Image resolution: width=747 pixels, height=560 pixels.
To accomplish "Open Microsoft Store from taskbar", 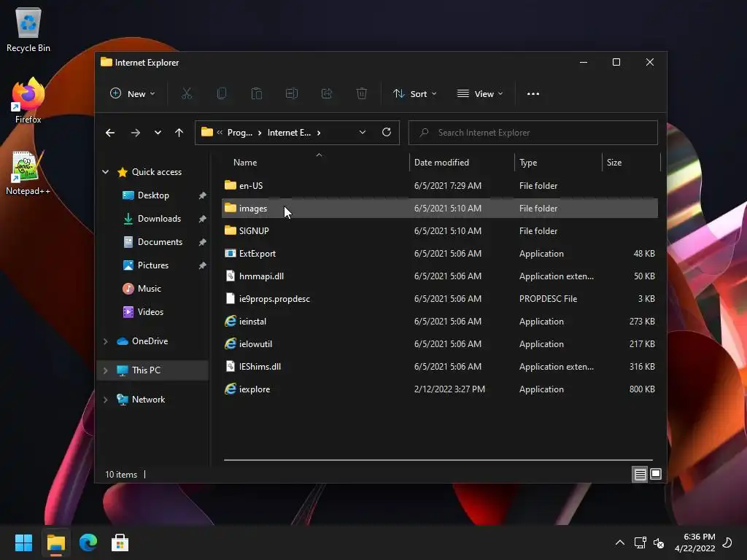I will pyautogui.click(x=120, y=542).
